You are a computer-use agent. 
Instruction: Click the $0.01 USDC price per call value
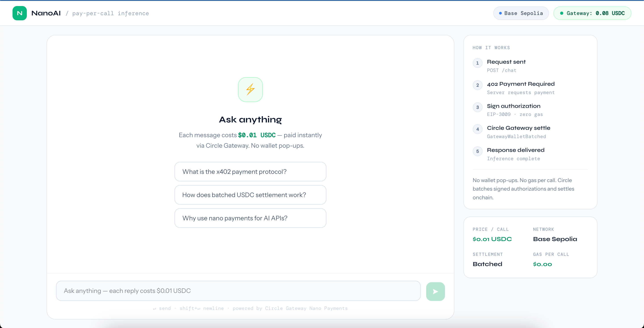click(x=492, y=239)
